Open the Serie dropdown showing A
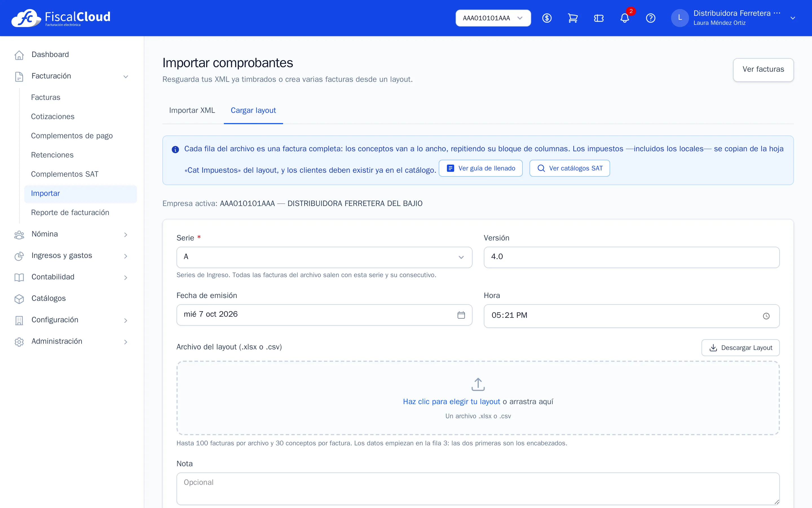 324,257
